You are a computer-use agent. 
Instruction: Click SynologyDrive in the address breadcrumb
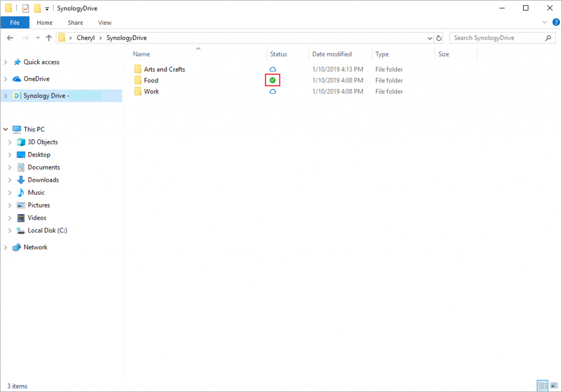coord(127,38)
